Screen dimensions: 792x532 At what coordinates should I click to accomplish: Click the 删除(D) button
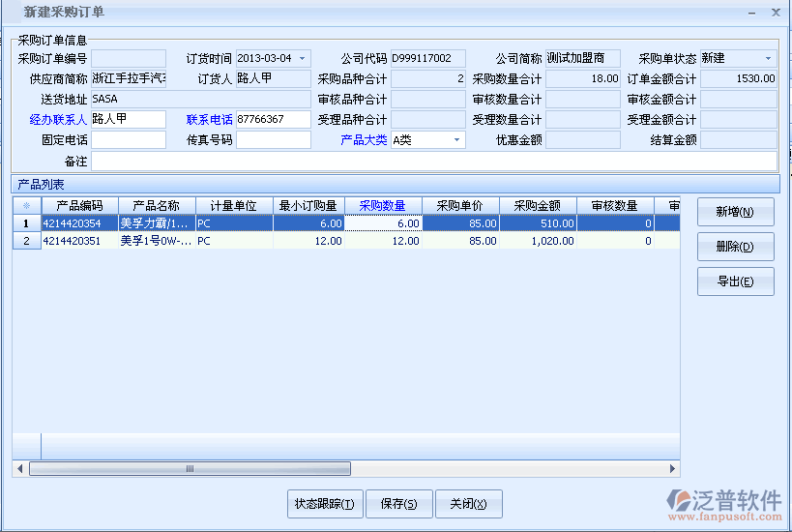click(x=735, y=247)
